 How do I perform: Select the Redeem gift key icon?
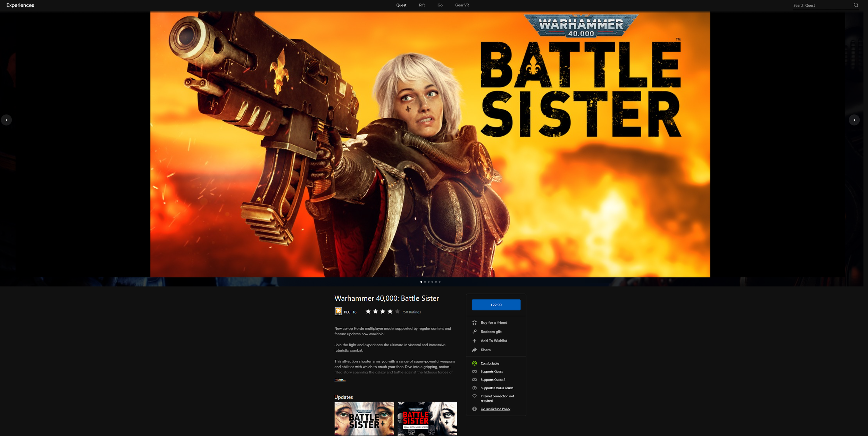(x=474, y=332)
